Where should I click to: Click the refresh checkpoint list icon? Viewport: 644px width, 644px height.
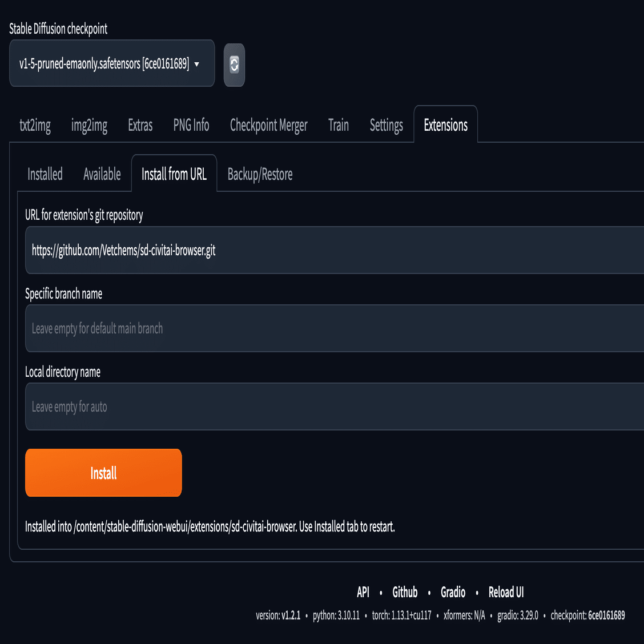pos(234,65)
